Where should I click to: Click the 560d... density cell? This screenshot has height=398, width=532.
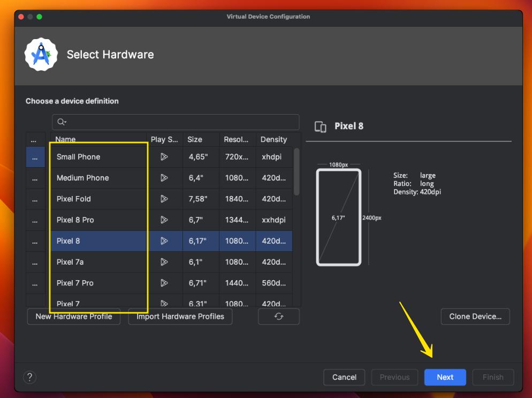tap(274, 283)
